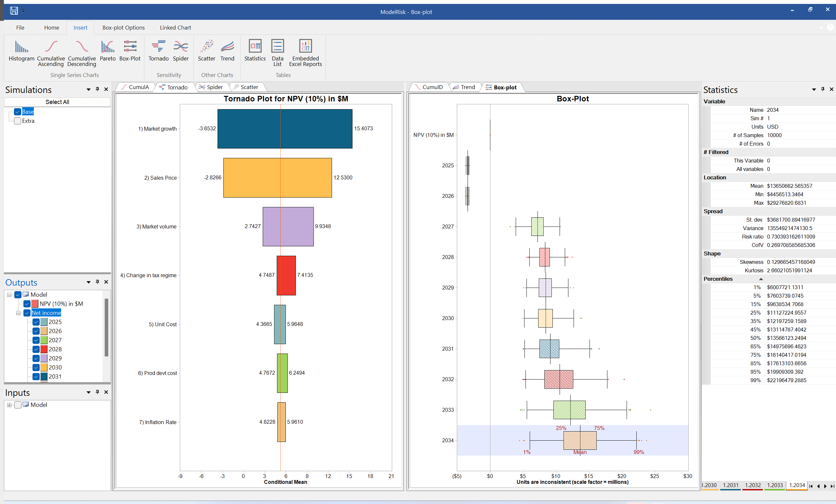Image resolution: width=836 pixels, height=504 pixels.
Task: Open the Tornado sensitivity chart tool
Action: 158,51
